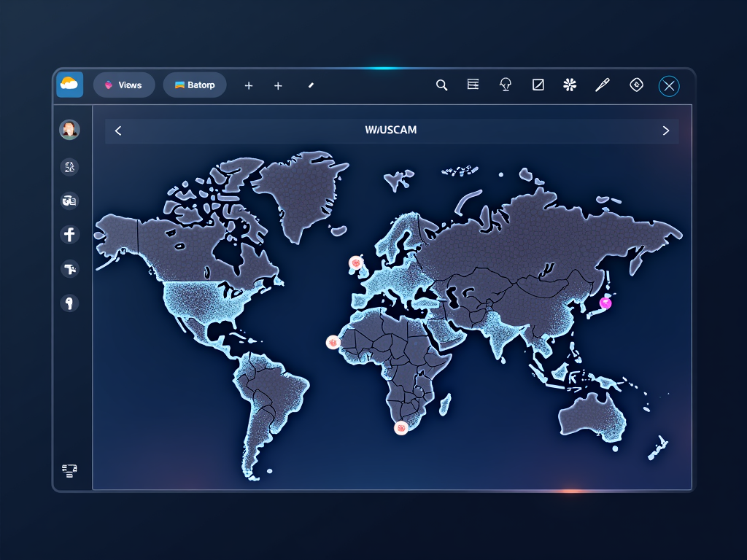
Task: Go to previous map with left chevron
Action: tap(118, 131)
